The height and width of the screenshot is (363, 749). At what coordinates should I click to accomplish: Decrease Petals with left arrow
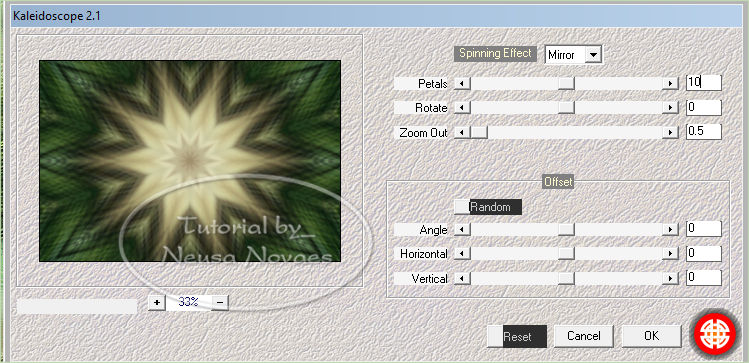coord(461,84)
